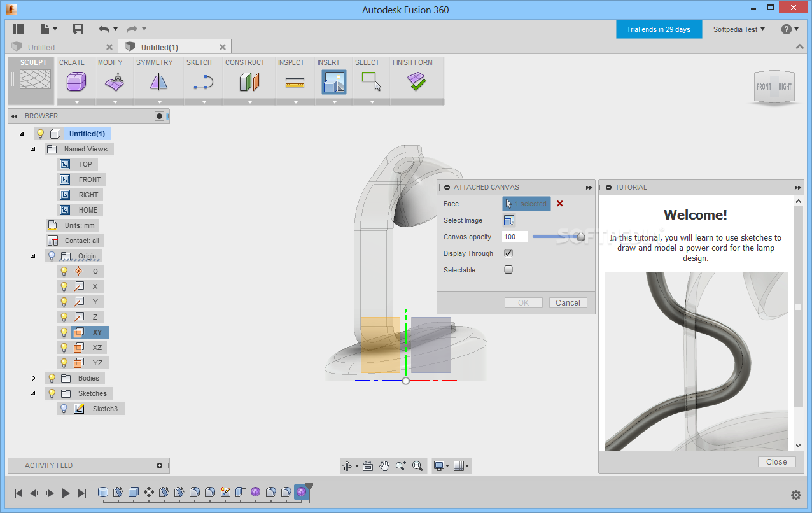812x513 pixels.
Task: Clear the face selection red X
Action: [x=560, y=204]
